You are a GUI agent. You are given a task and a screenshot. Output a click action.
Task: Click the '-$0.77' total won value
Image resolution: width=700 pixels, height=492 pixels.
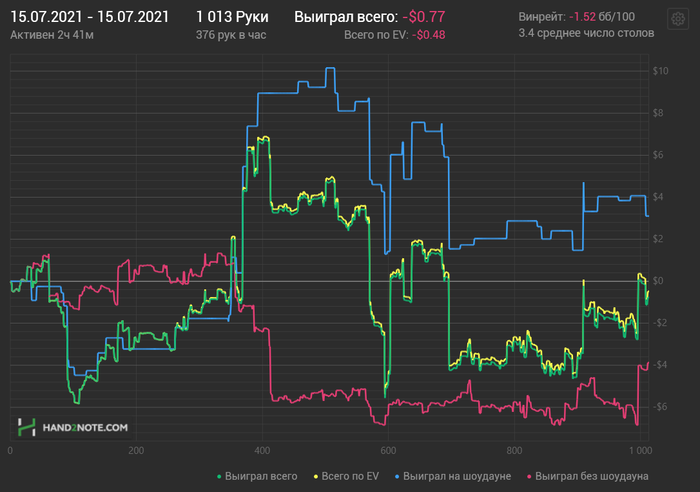(x=424, y=17)
